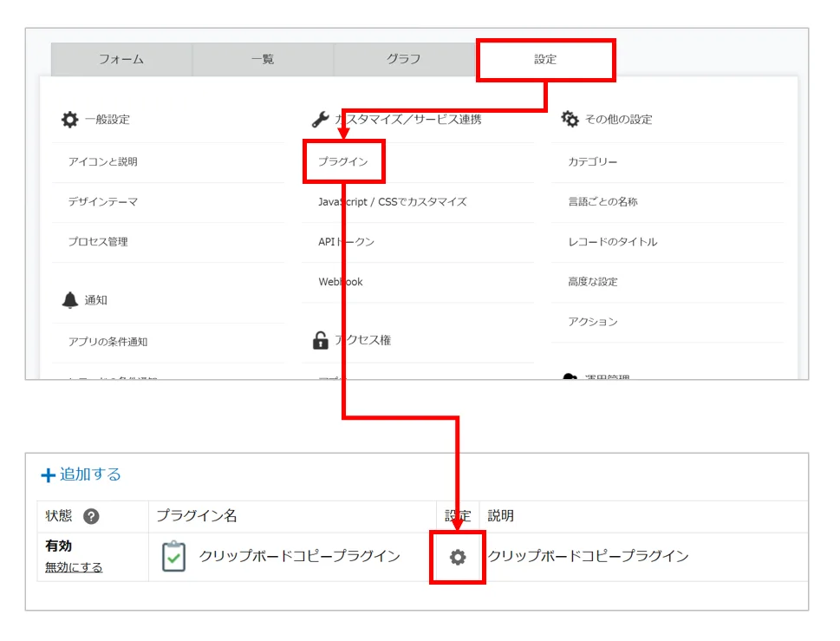
Task: Open アクション settings
Action: click(x=593, y=322)
